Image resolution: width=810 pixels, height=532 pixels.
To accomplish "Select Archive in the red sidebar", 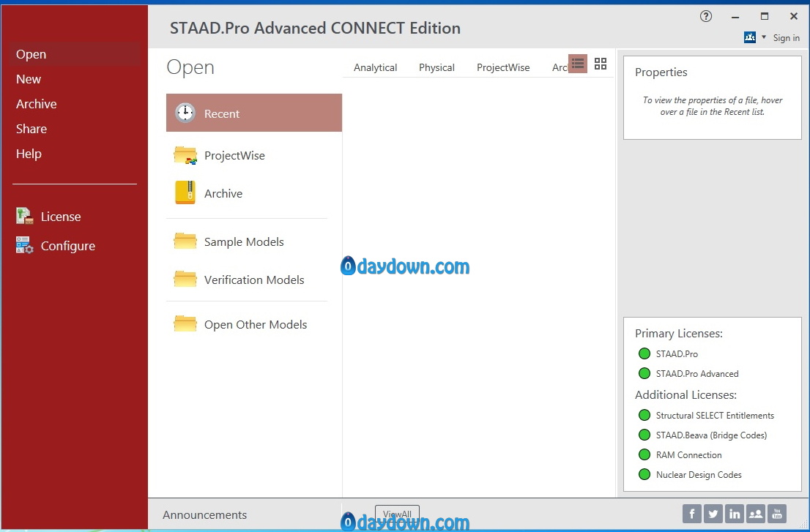I will [36, 104].
